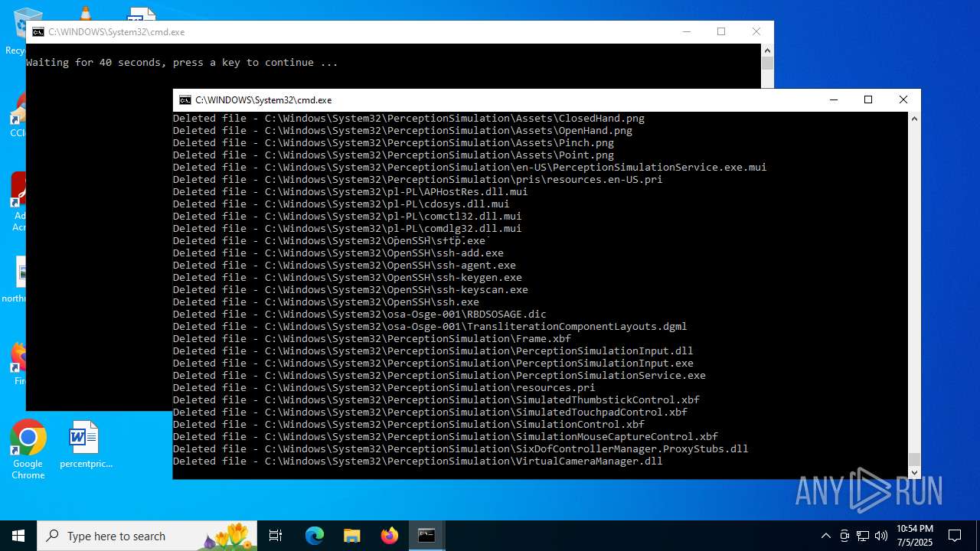
Task: Open the volume control in tray
Action: [x=881, y=536]
